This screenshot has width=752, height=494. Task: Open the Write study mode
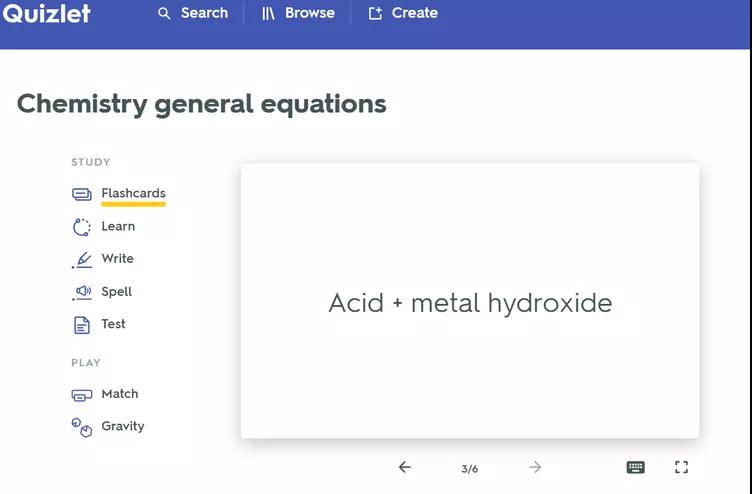pos(118,258)
